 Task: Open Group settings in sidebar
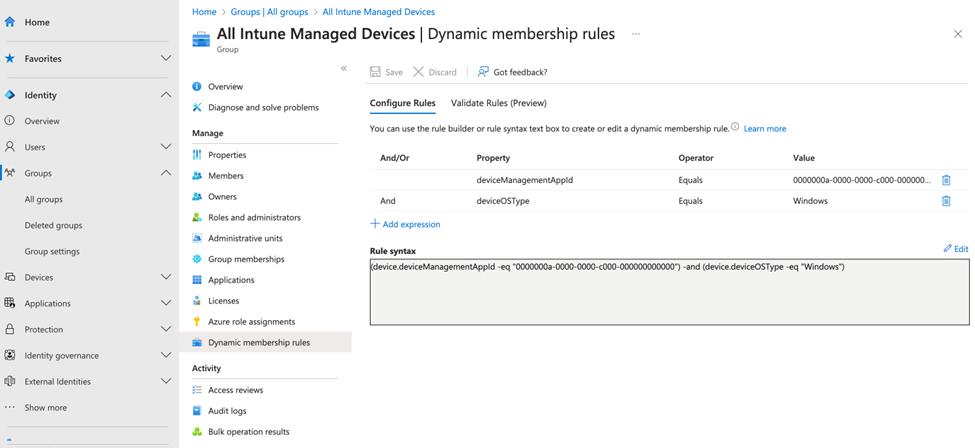pyautogui.click(x=52, y=251)
